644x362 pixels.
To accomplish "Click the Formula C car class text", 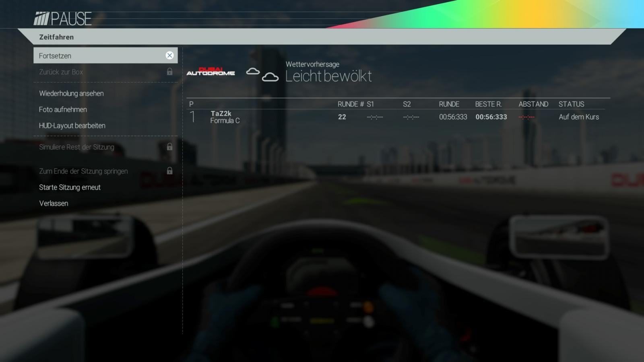I will [225, 121].
